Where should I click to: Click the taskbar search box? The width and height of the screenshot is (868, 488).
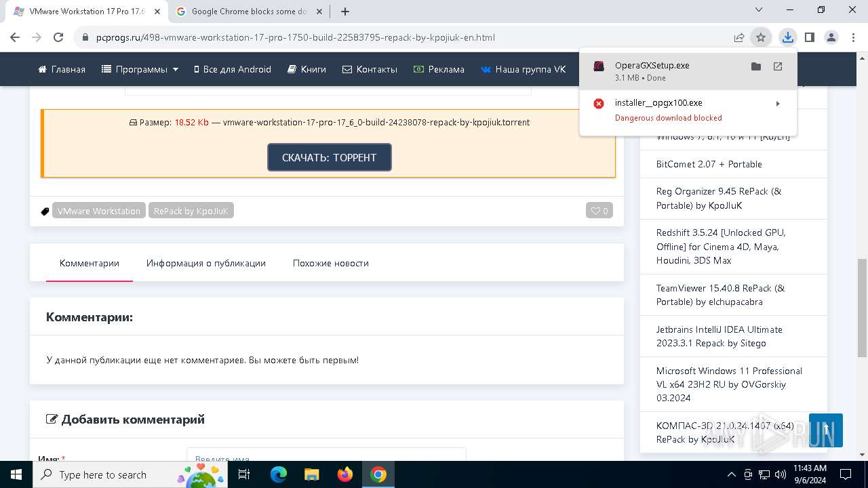(130, 474)
